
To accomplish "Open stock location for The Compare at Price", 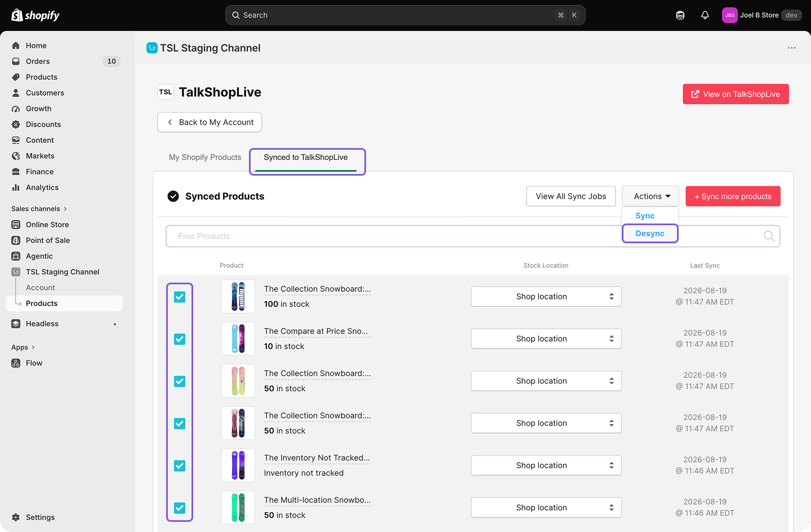I will (546, 339).
